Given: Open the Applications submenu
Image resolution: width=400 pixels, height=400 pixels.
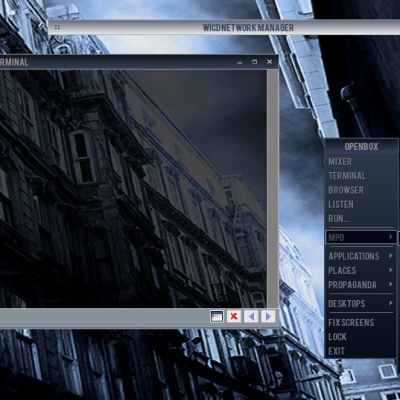Looking at the screenshot, I should [361, 256].
